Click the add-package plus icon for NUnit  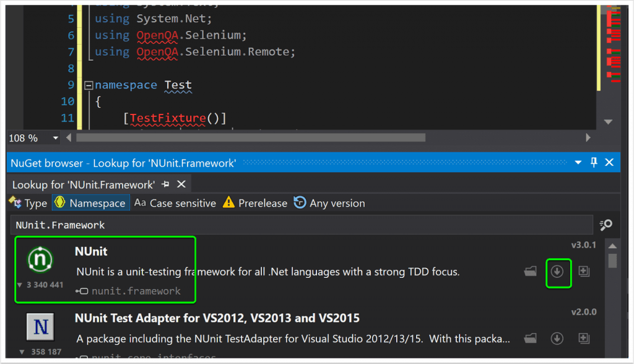(x=584, y=271)
